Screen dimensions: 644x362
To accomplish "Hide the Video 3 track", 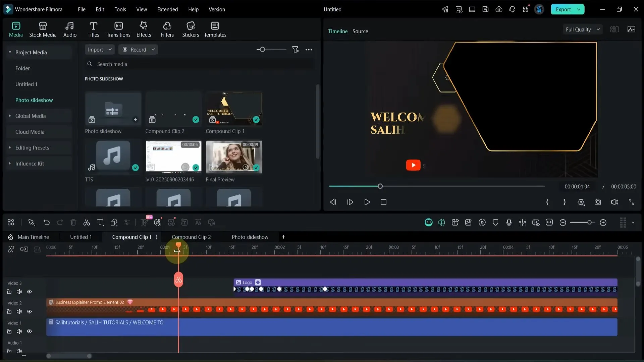I will 30,292.
